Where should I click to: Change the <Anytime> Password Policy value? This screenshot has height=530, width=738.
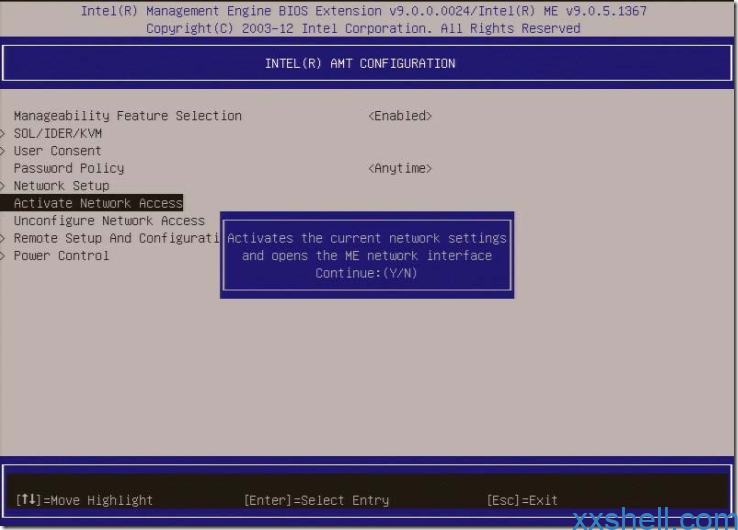[x=400, y=168]
